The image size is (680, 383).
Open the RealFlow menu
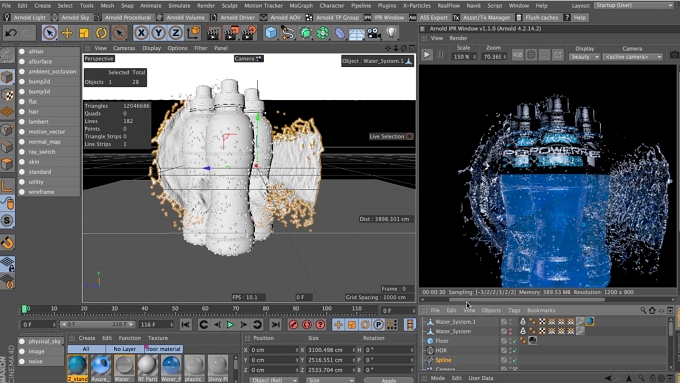click(448, 6)
